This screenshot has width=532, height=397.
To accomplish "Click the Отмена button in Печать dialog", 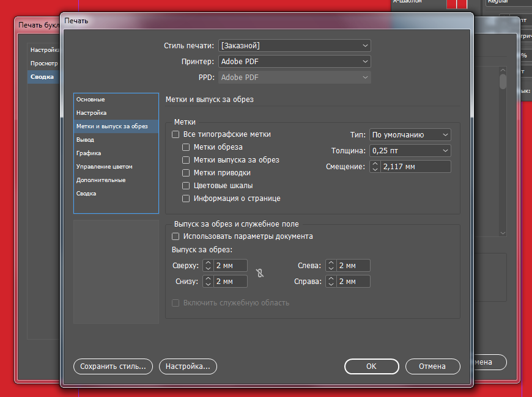I will click(x=432, y=366).
